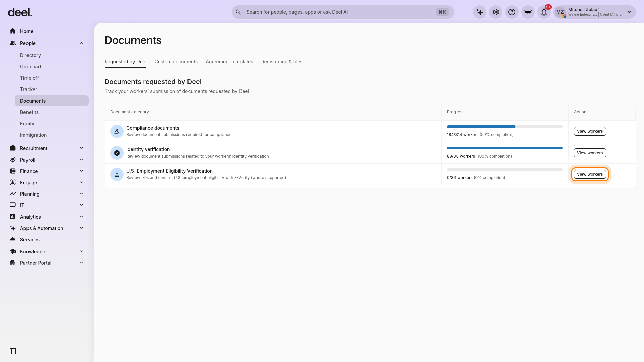Open the settings gear icon

point(496,12)
